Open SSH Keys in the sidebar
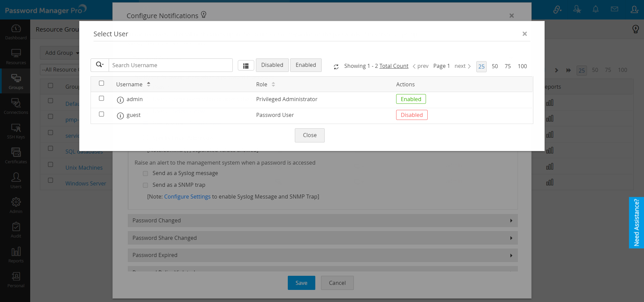644x302 pixels. (x=16, y=131)
